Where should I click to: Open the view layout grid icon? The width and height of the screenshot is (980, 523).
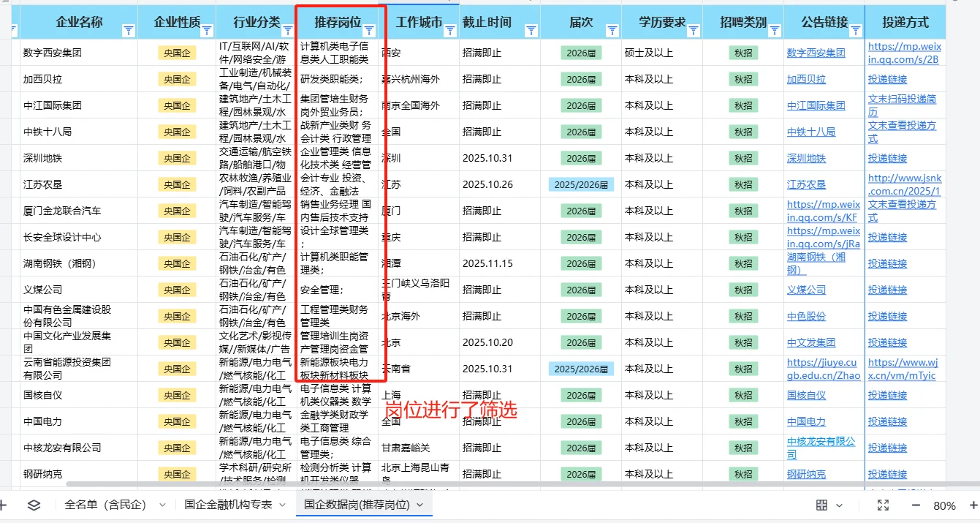821,505
